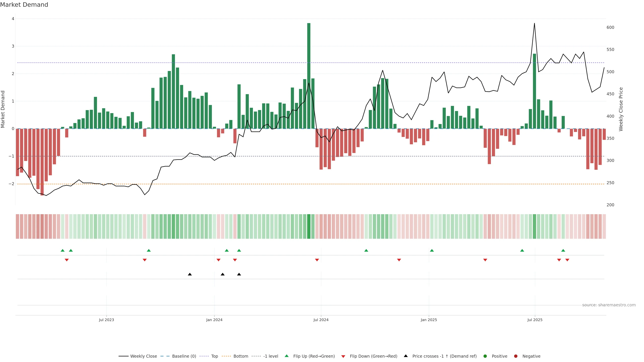Click the first black price-cross triangle marker
The height and width of the screenshot is (362, 644).
tap(190, 274)
